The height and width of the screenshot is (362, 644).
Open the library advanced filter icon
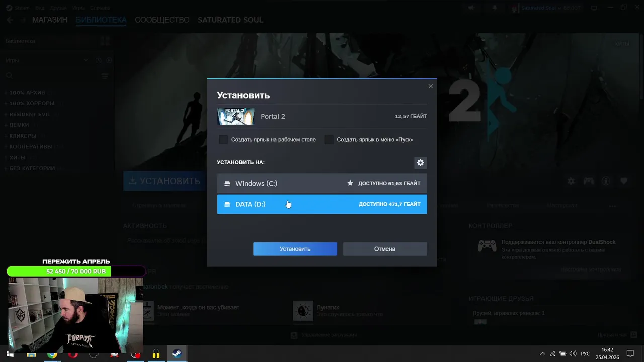[105, 76]
